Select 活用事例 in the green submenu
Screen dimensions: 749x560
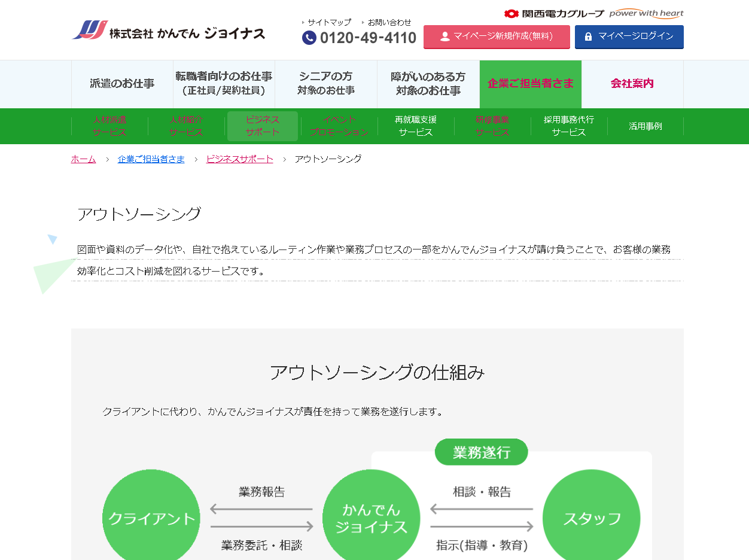click(645, 126)
